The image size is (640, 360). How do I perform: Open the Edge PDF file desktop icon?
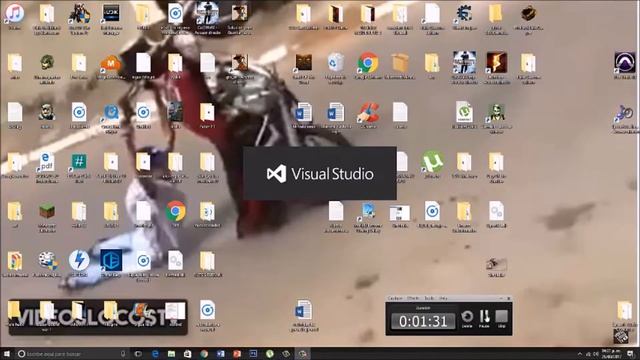pos(47,162)
